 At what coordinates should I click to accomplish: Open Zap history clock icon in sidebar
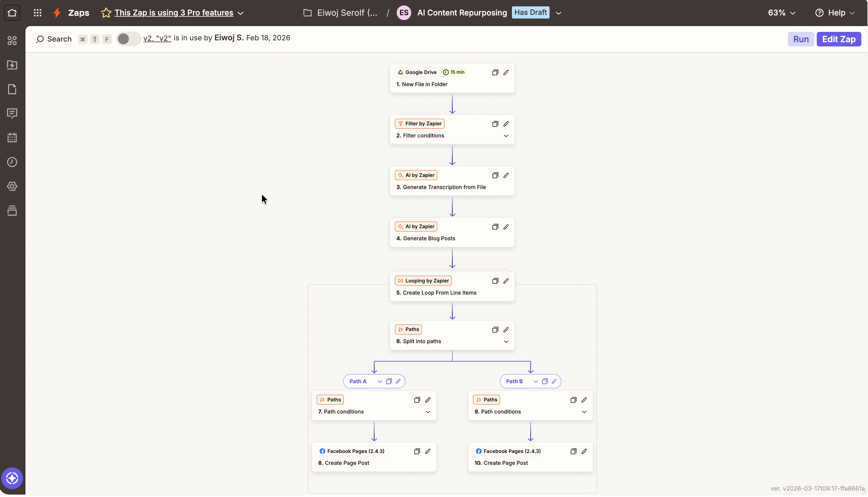pyautogui.click(x=12, y=162)
